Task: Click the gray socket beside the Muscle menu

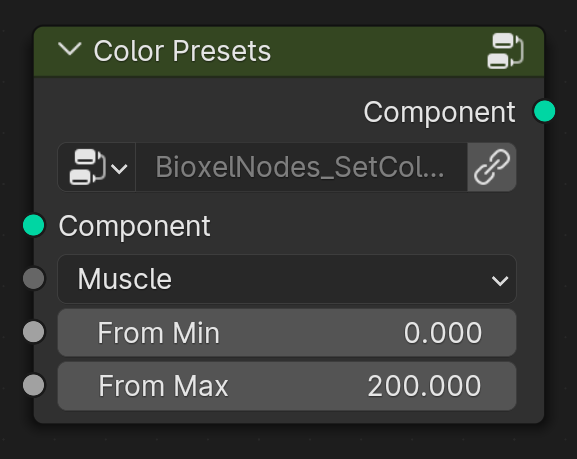Action: (33, 279)
